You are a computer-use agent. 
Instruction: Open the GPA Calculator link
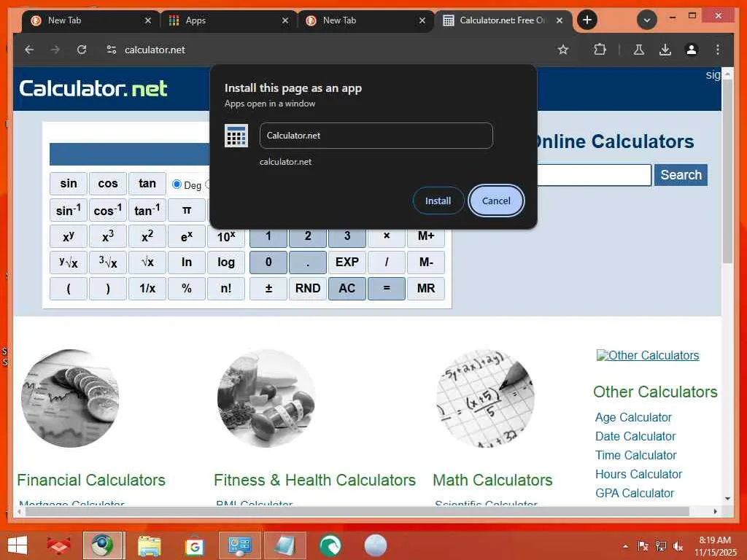[635, 494]
